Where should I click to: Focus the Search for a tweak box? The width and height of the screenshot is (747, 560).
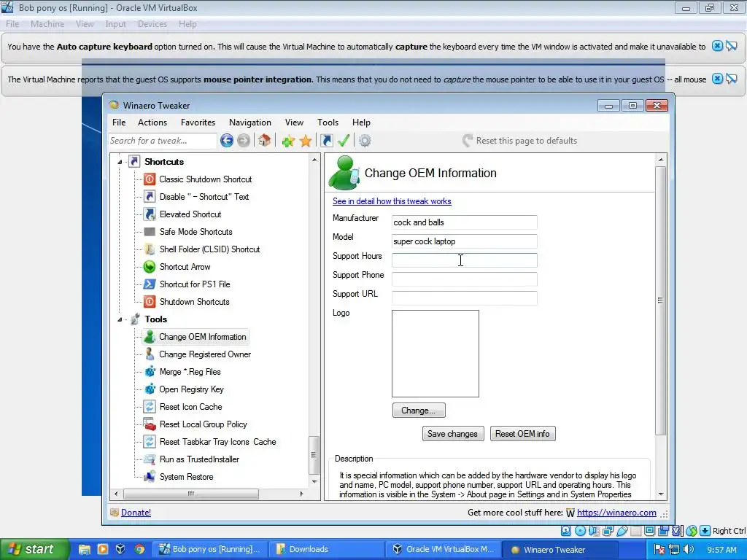[162, 141]
